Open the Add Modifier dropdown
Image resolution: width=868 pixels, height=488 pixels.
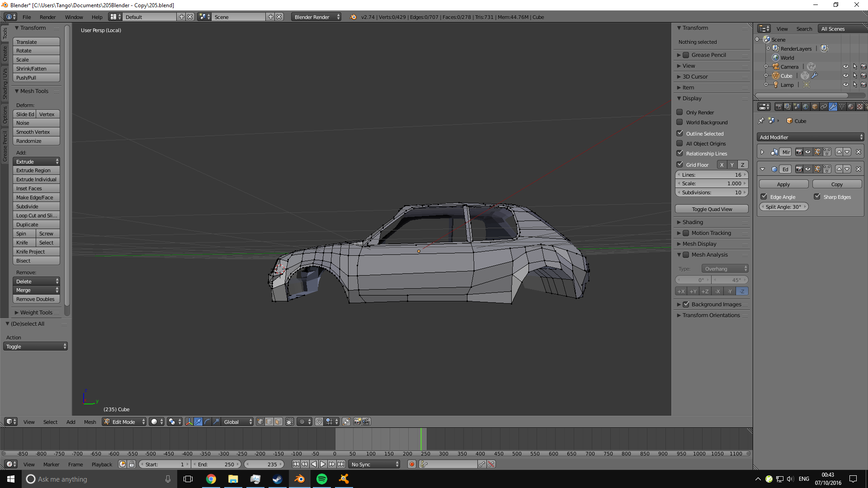pyautogui.click(x=810, y=137)
